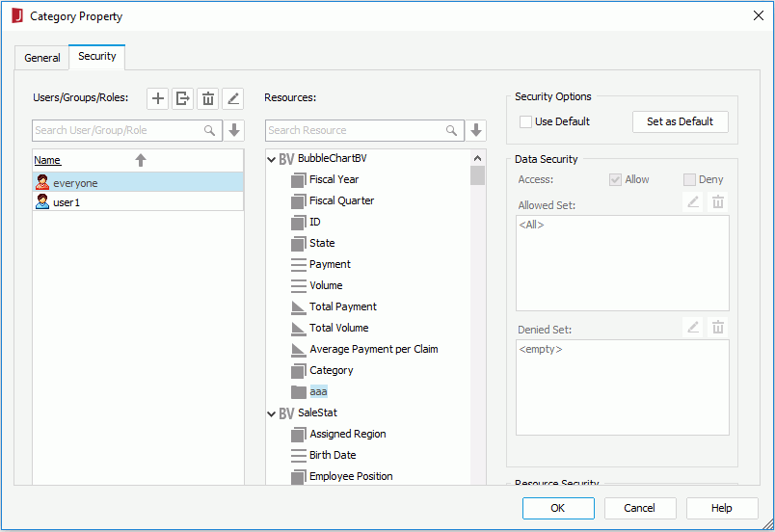Select the Volume resource
The height and width of the screenshot is (532, 775).
coord(326,285)
